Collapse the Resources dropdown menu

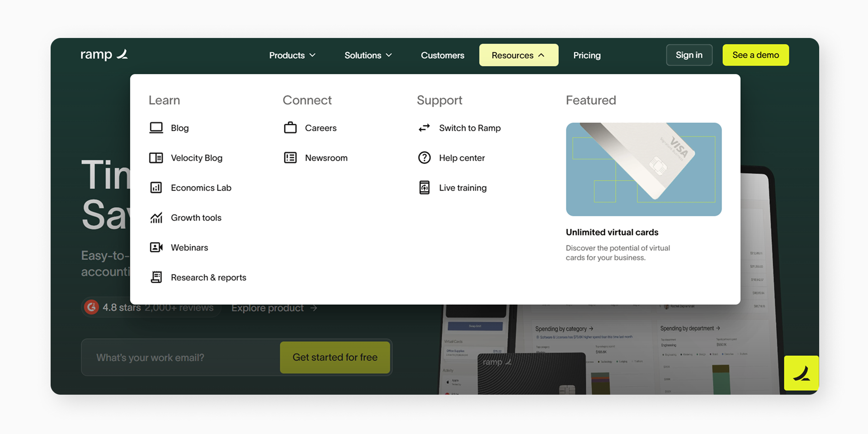click(519, 55)
